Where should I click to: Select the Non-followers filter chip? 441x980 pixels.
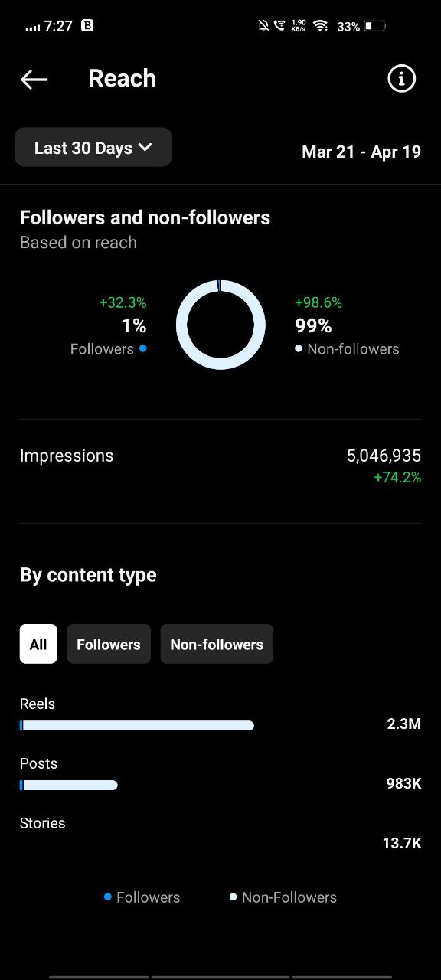click(x=217, y=644)
